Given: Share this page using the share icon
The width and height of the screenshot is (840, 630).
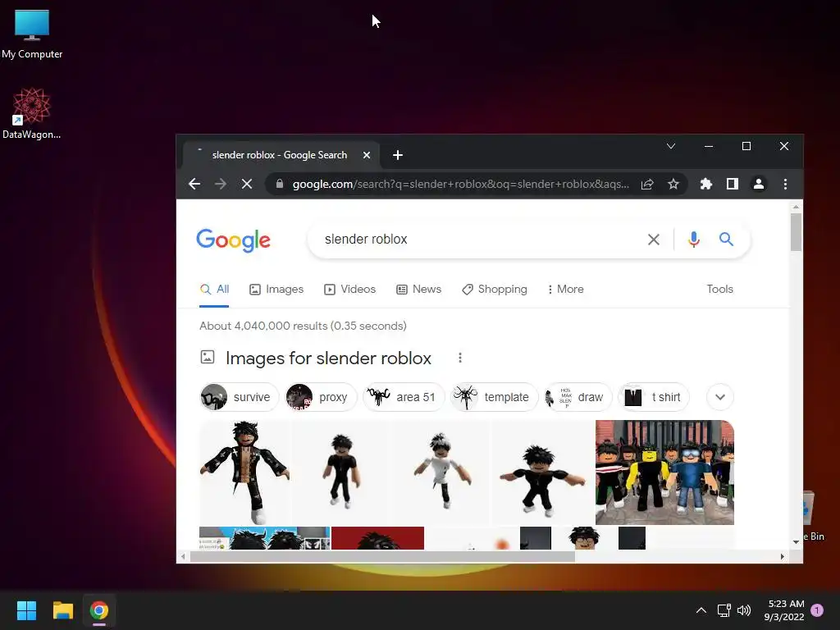Looking at the screenshot, I should tap(647, 185).
